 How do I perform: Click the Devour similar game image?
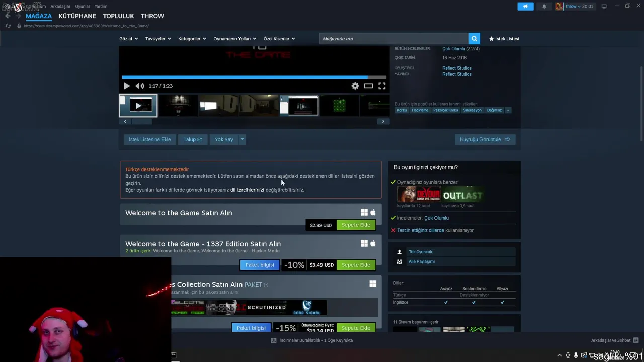(x=419, y=194)
